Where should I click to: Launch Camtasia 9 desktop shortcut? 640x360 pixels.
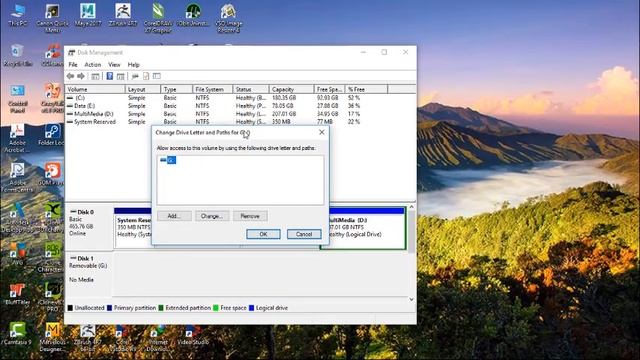[x=18, y=333]
